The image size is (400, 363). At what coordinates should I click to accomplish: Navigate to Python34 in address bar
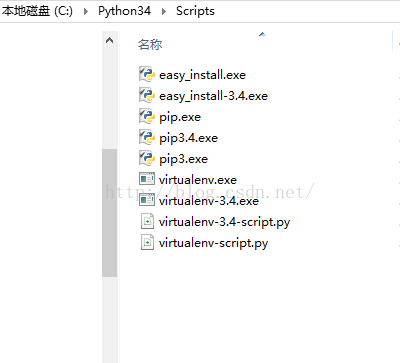tap(124, 11)
